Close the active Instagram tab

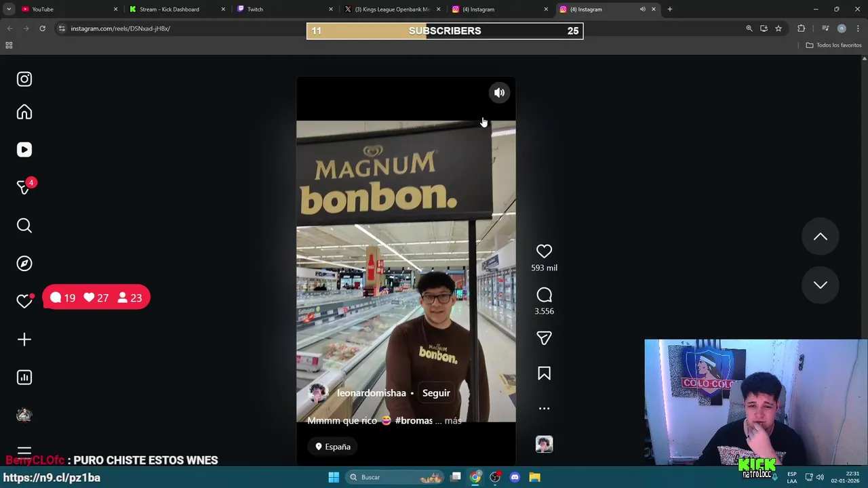point(654,9)
